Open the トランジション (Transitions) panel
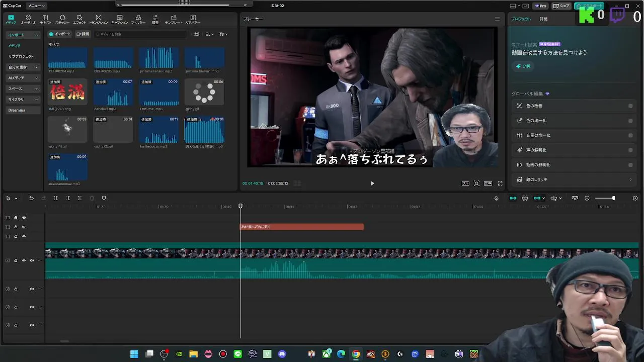 [98, 19]
